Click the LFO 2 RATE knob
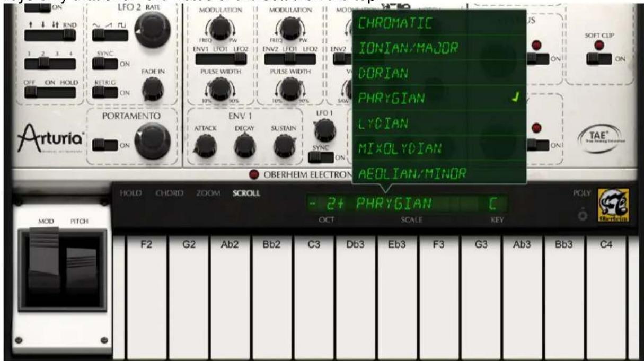Image resolution: width=644 pixels, height=361 pixels. (x=153, y=29)
